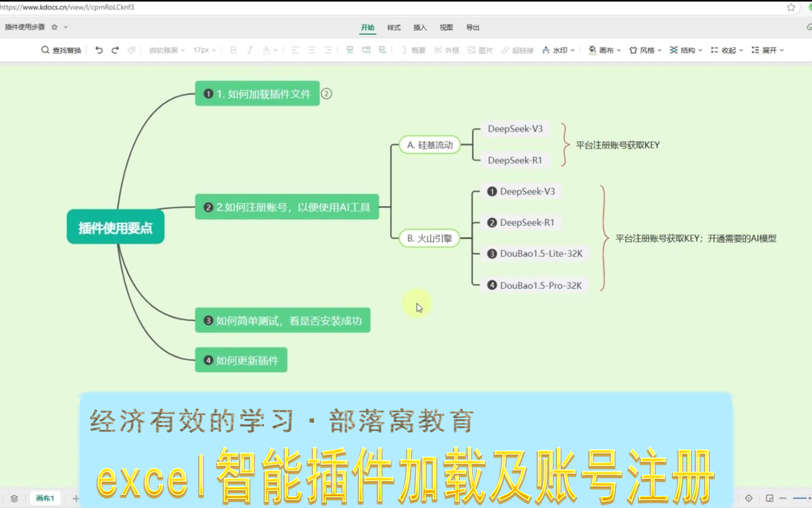Star the document 插件使用步骤
Image resolution: width=812 pixels, height=508 pixels.
point(55,27)
